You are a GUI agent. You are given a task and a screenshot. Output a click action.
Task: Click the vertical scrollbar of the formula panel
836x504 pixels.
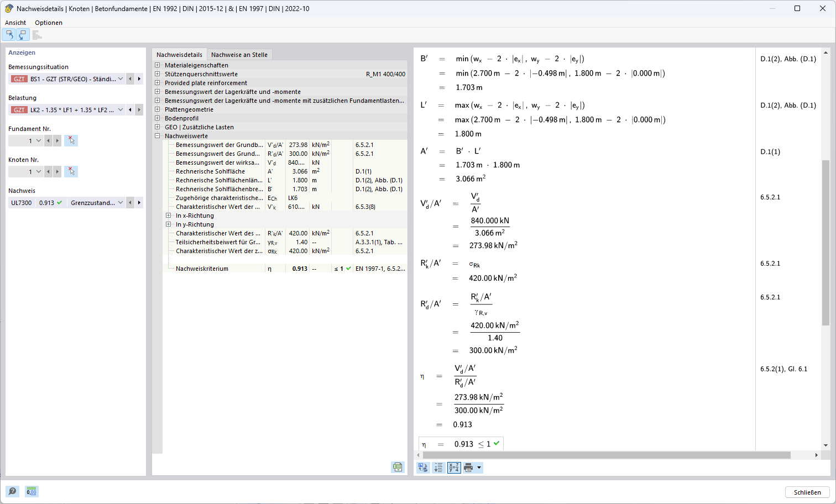pos(825,243)
